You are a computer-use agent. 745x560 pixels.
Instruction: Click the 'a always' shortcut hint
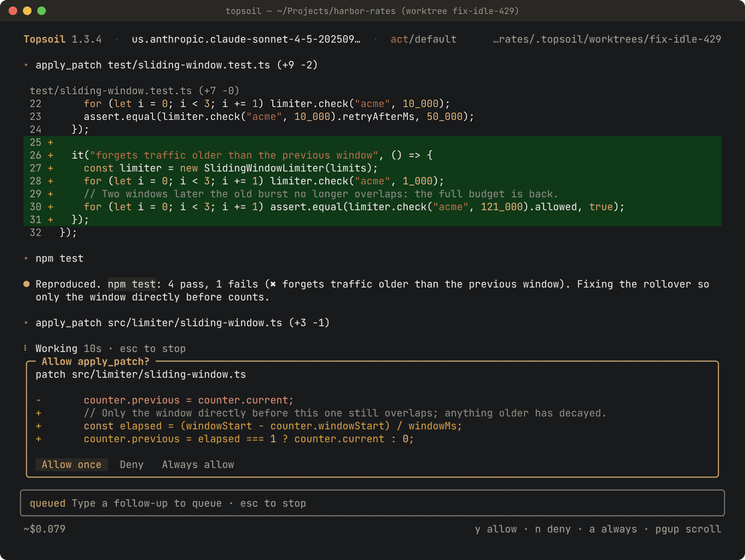click(613, 529)
